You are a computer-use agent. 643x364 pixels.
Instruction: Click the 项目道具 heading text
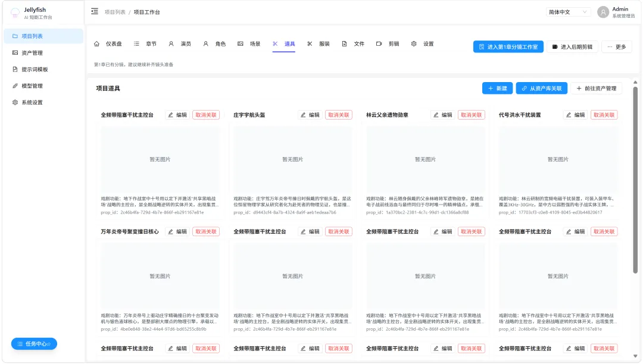(x=108, y=89)
